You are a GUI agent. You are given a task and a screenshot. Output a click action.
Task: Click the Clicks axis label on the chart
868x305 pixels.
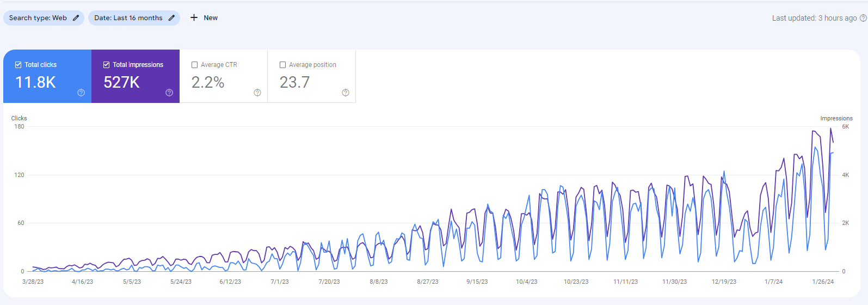[19, 118]
